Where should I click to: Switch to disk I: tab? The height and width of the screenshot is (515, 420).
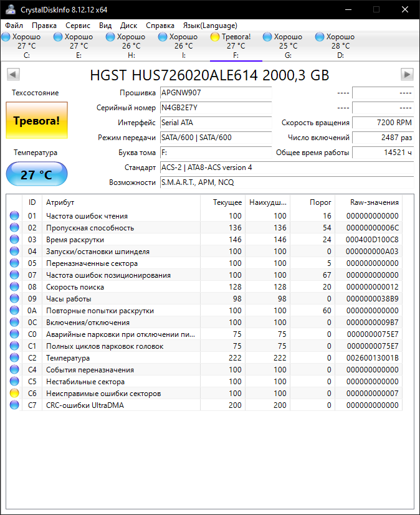point(184,45)
